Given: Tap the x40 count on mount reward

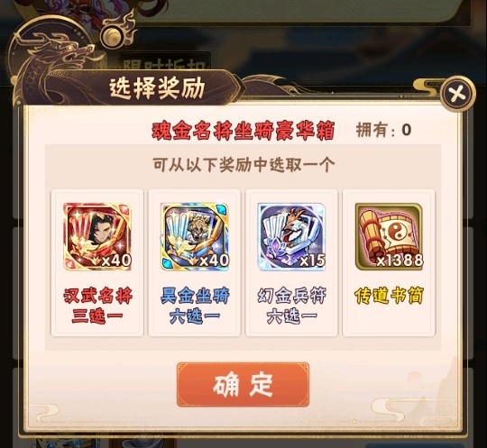Looking at the screenshot, I should tap(214, 261).
